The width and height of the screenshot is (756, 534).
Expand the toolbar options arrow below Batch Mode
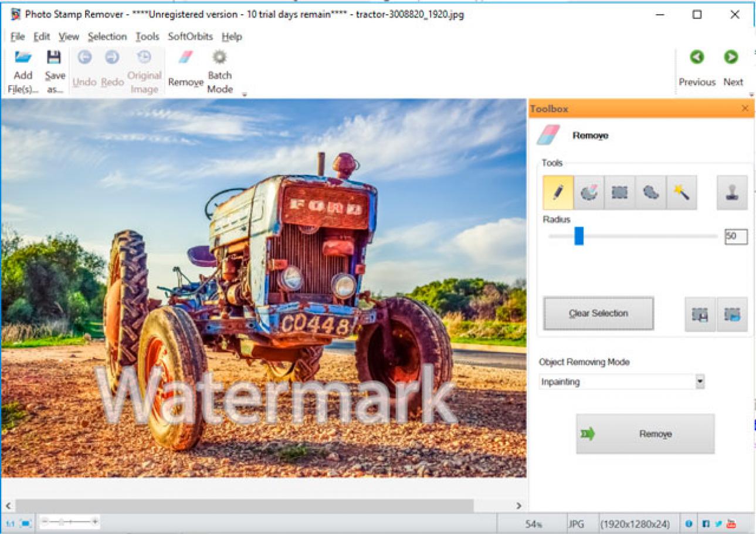click(244, 94)
